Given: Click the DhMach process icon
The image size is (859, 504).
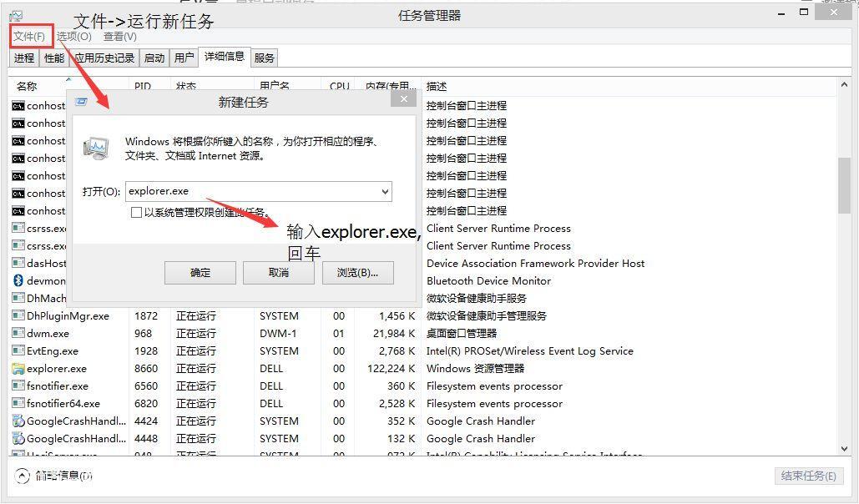Looking at the screenshot, I should [18, 298].
